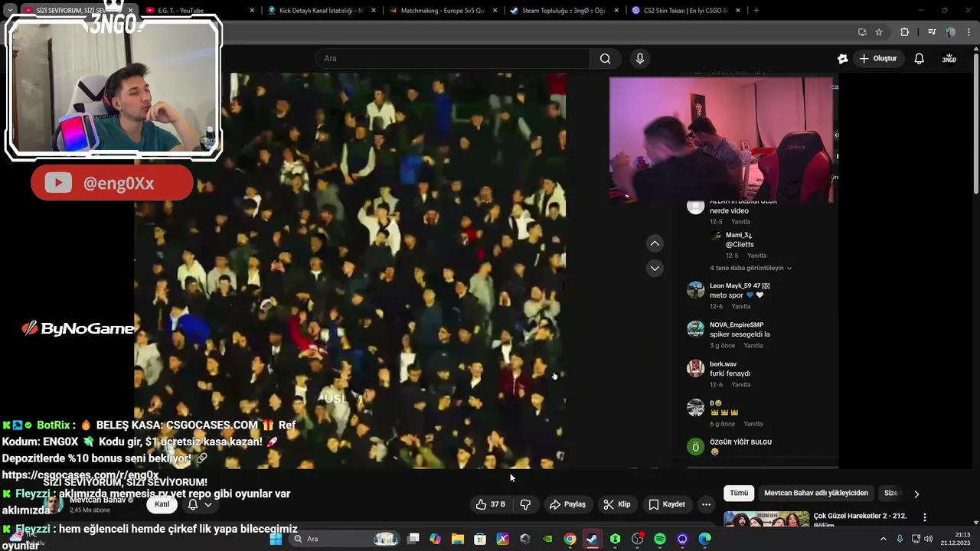Open Windows Start menu
The height and width of the screenshot is (551, 980).
(x=276, y=539)
